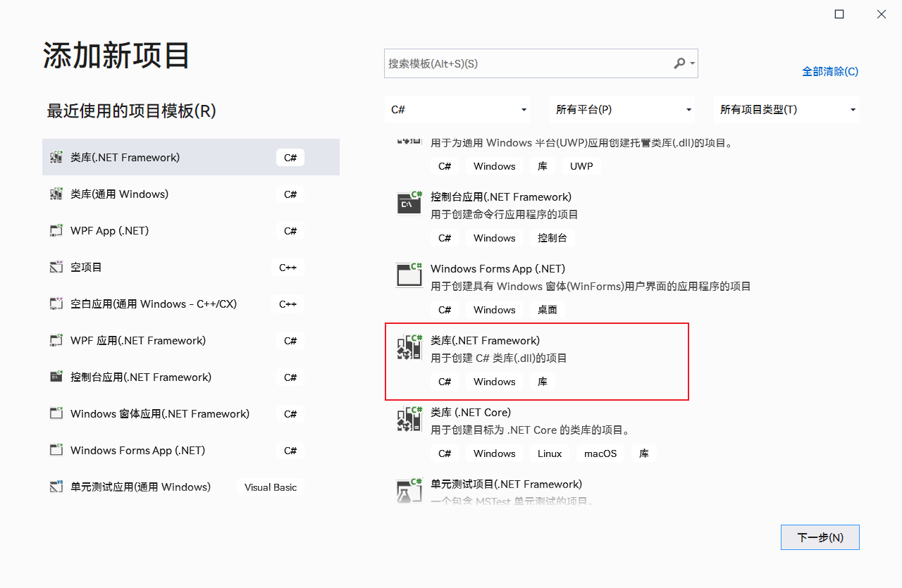Open the C# language filter dropdown
The image size is (902, 588).
tap(458, 110)
